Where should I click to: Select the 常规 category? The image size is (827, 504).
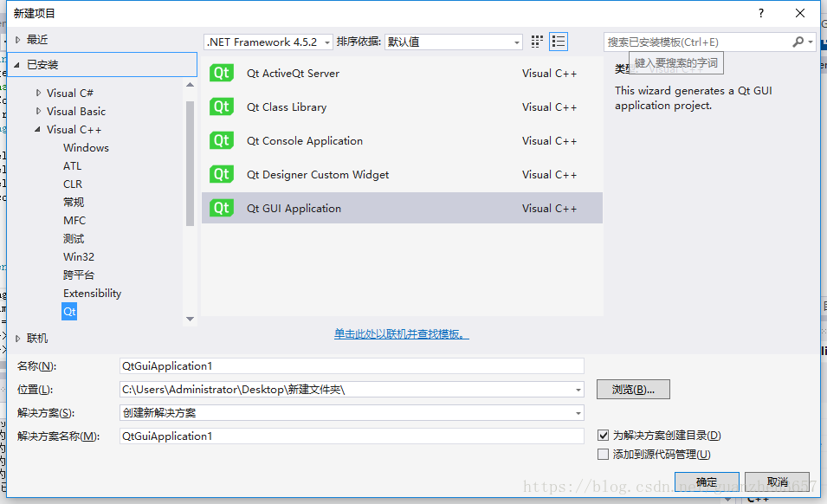(74, 203)
